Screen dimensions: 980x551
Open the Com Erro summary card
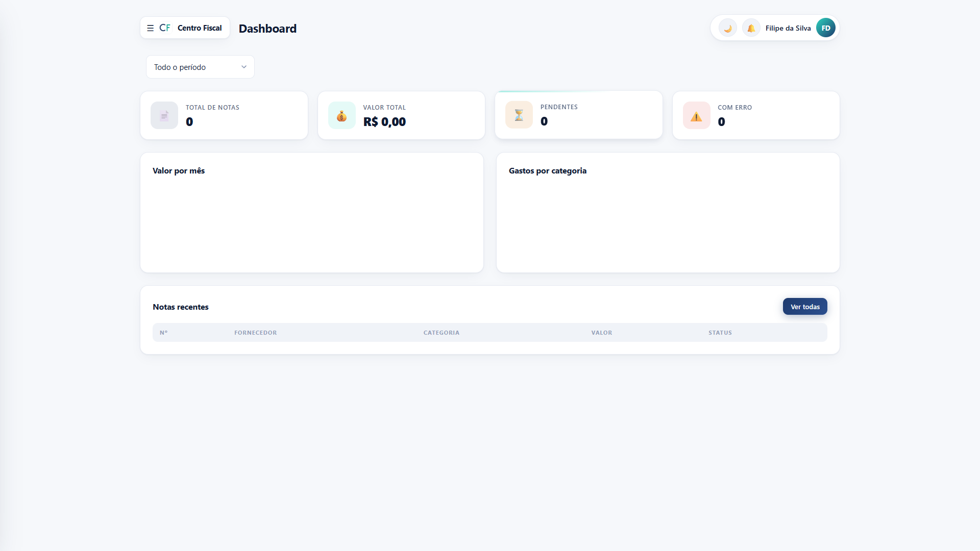756,115
